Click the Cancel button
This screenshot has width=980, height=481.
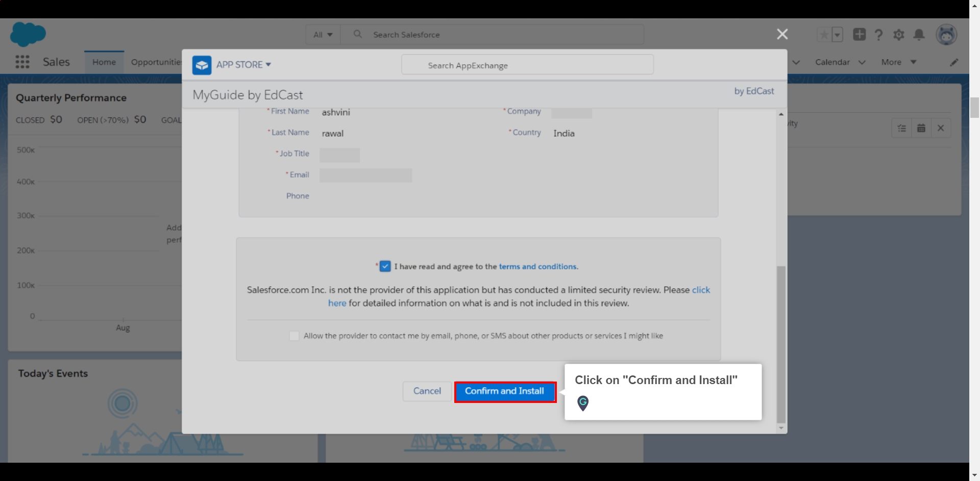click(x=427, y=391)
